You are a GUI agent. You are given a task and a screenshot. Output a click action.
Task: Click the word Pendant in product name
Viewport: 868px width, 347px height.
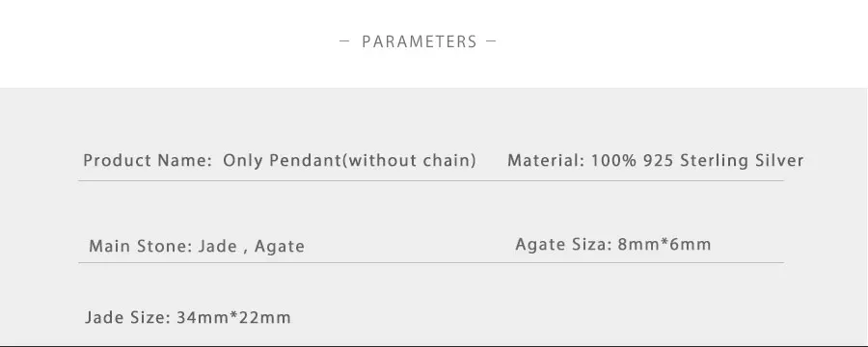coord(305,161)
